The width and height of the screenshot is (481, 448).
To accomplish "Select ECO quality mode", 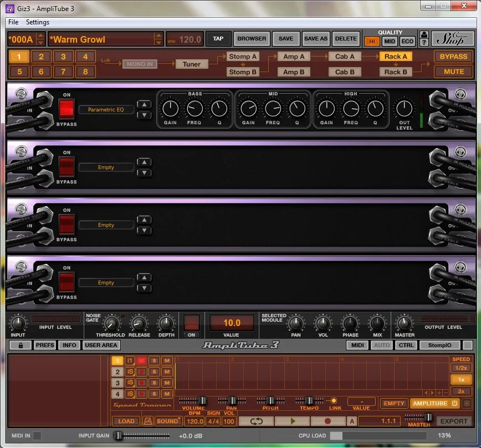I will tap(407, 41).
